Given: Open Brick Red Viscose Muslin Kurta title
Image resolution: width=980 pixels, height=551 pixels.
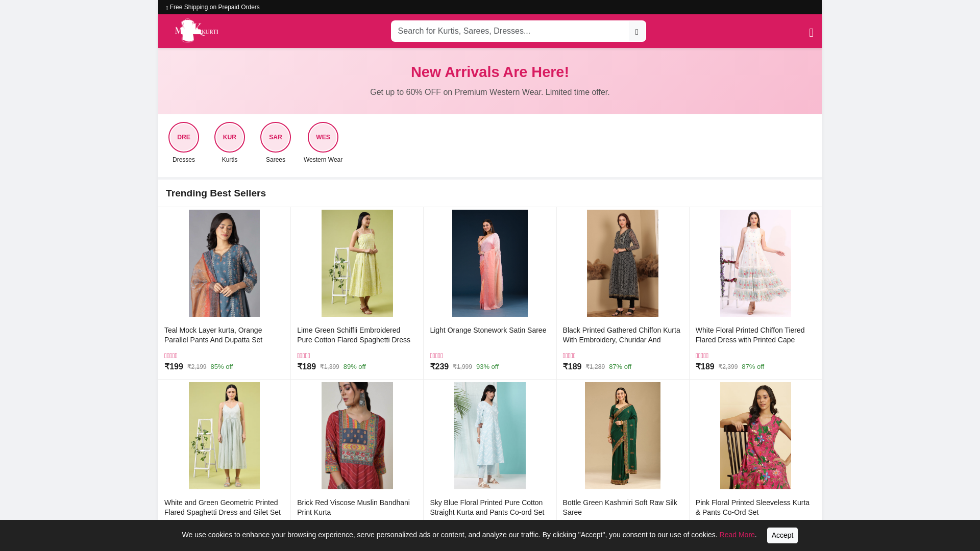Looking at the screenshot, I should [x=353, y=508].
